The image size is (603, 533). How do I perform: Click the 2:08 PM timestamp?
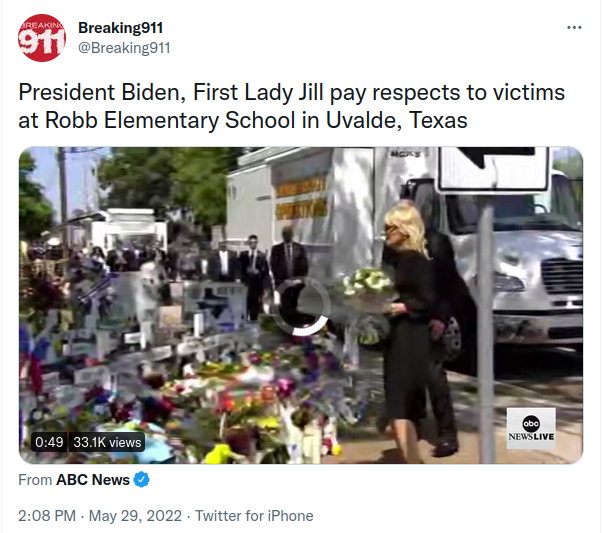pos(47,516)
